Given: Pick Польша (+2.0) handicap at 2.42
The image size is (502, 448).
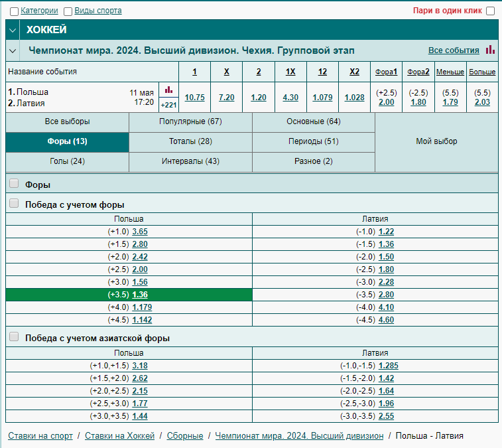Looking at the screenshot, I should (x=140, y=257).
